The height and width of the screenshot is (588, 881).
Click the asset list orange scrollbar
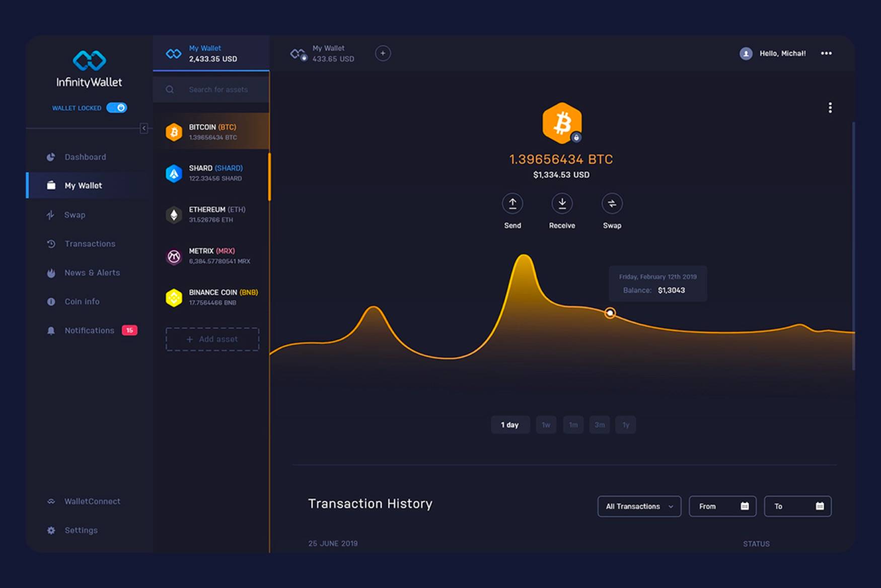pos(269,177)
